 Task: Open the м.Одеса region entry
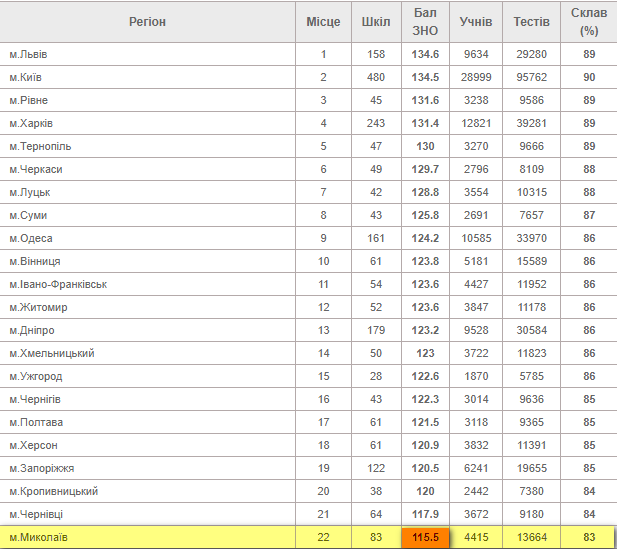pos(30,238)
